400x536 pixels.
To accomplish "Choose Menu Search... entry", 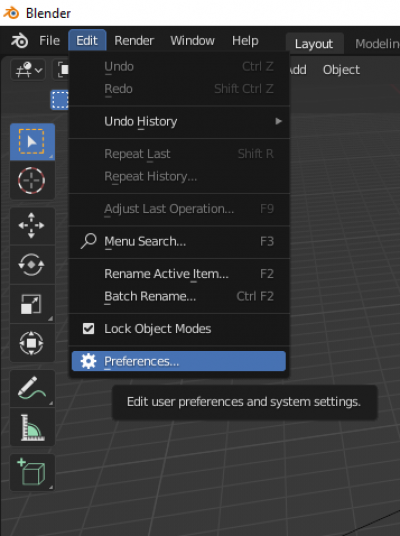I will coord(179,241).
